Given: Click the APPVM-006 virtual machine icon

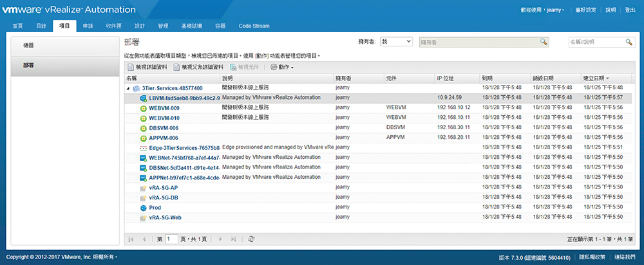Looking at the screenshot, I should coord(144,138).
